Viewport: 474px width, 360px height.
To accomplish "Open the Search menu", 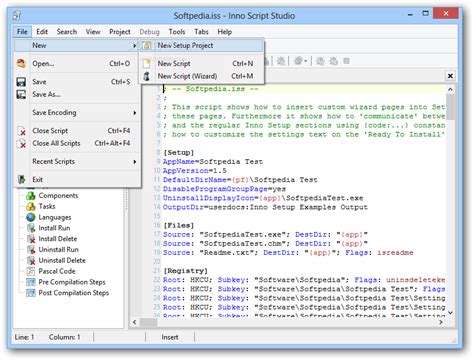I will point(67,32).
